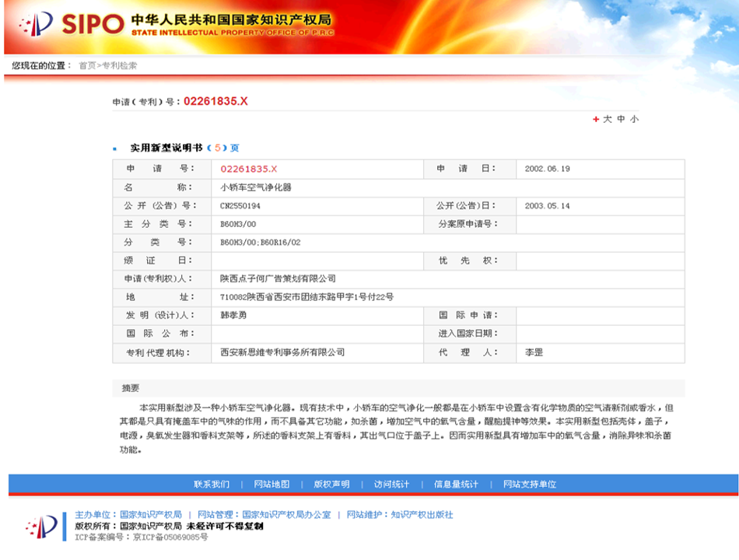Click 主办单位 国家知识产权局 footer link
The width and height of the screenshot is (739, 560).
pyautogui.click(x=150, y=515)
